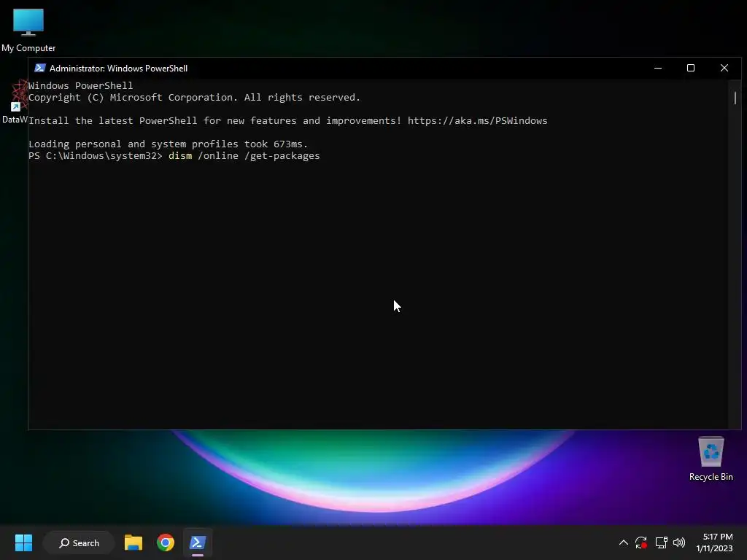Click the 'Copyright (C) Microsoft Corporation' line
The height and width of the screenshot is (560, 747).
point(194,97)
